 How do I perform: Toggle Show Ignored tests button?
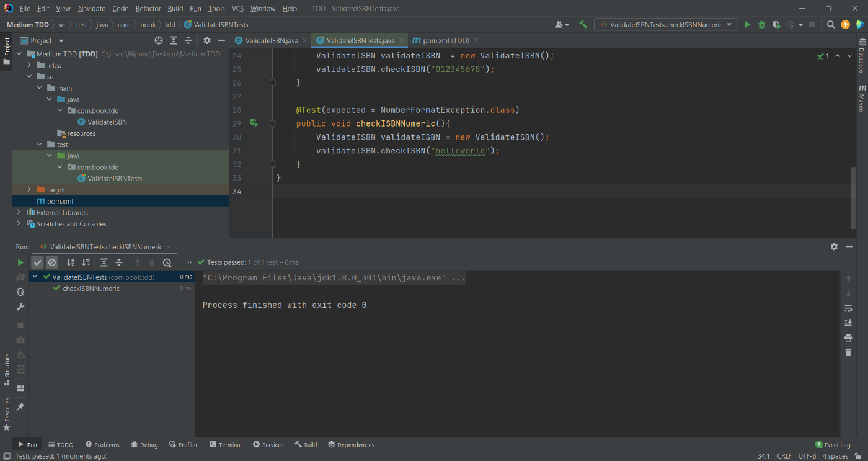tap(52, 262)
